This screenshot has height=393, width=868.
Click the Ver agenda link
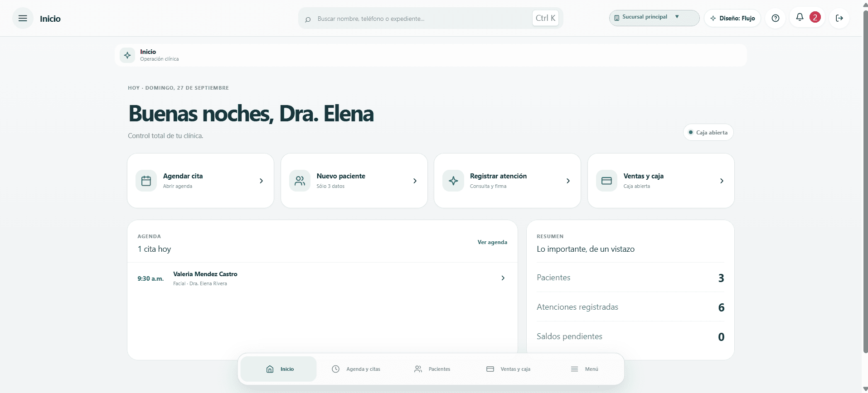point(492,242)
